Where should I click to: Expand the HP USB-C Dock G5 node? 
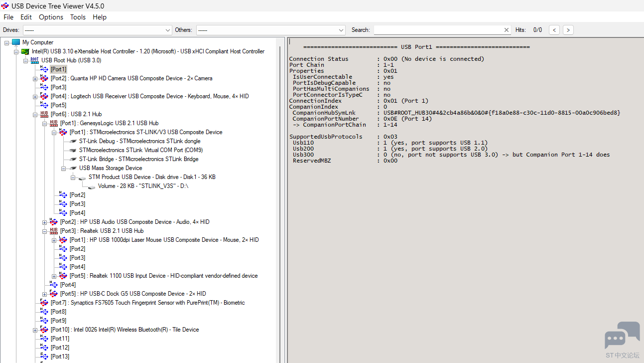coord(44,294)
